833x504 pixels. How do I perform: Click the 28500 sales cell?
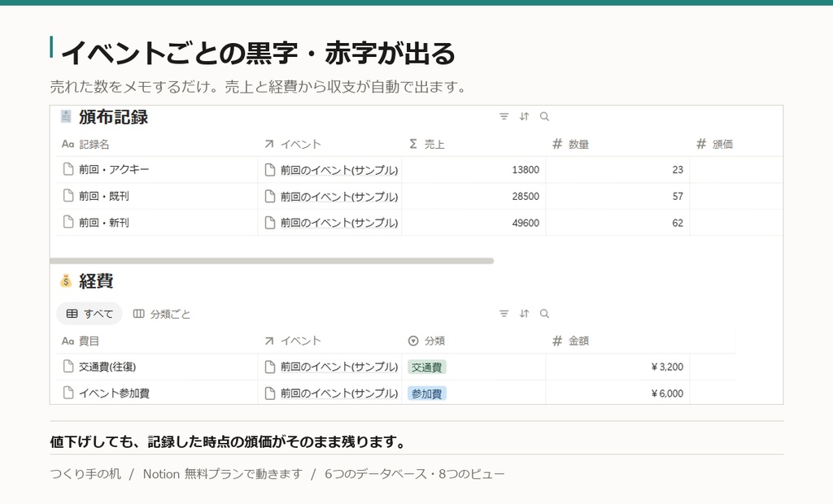(474, 197)
